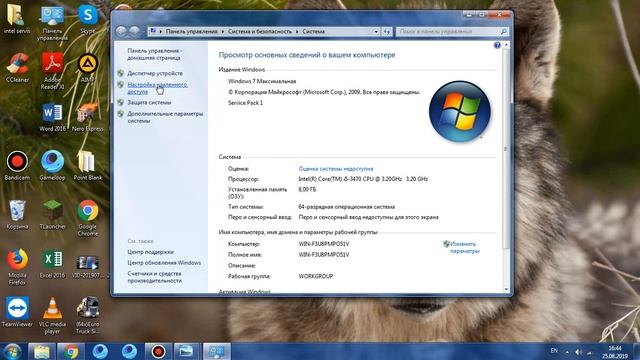The image size is (640, 360).
Task: Open Центр поддержки link
Action: point(150,252)
